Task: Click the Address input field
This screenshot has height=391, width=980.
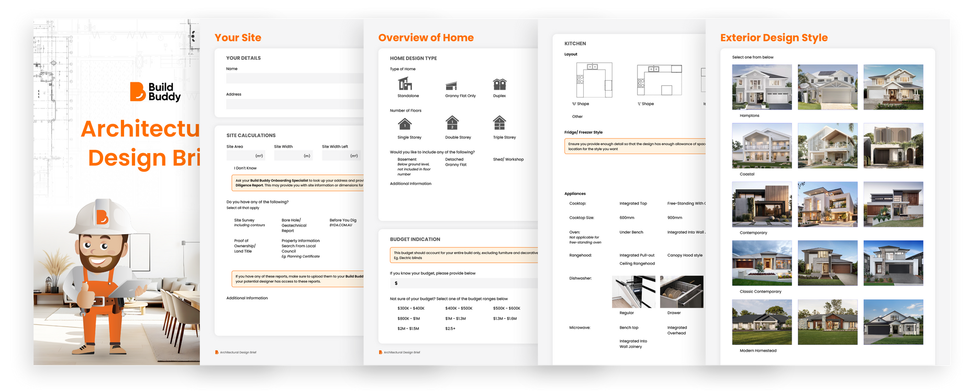Action: (x=295, y=104)
